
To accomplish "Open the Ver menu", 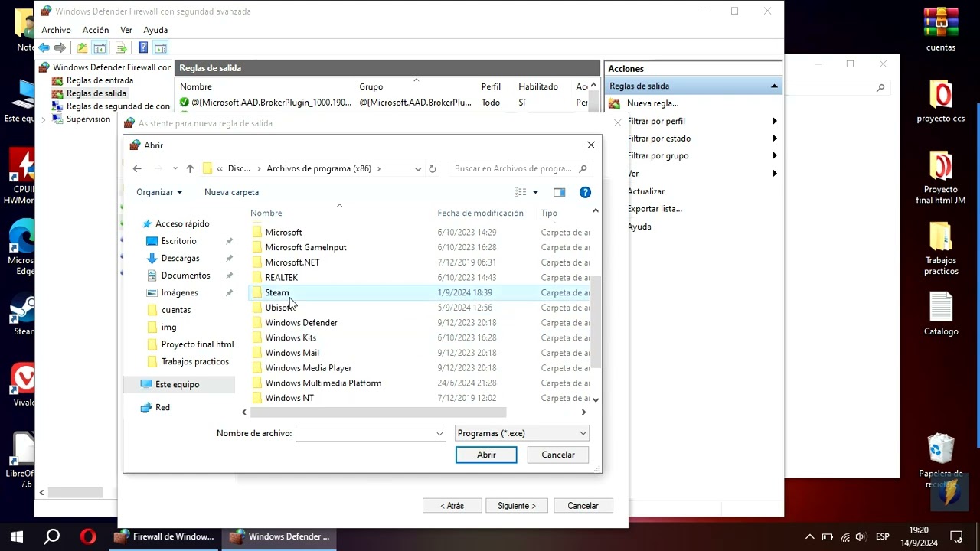I will coord(126,30).
